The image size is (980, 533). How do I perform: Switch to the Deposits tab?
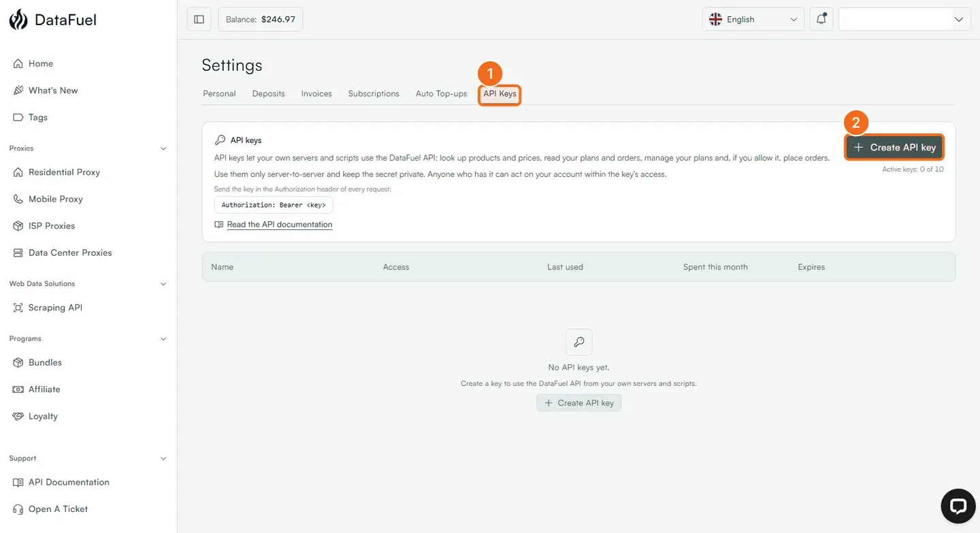[269, 94]
